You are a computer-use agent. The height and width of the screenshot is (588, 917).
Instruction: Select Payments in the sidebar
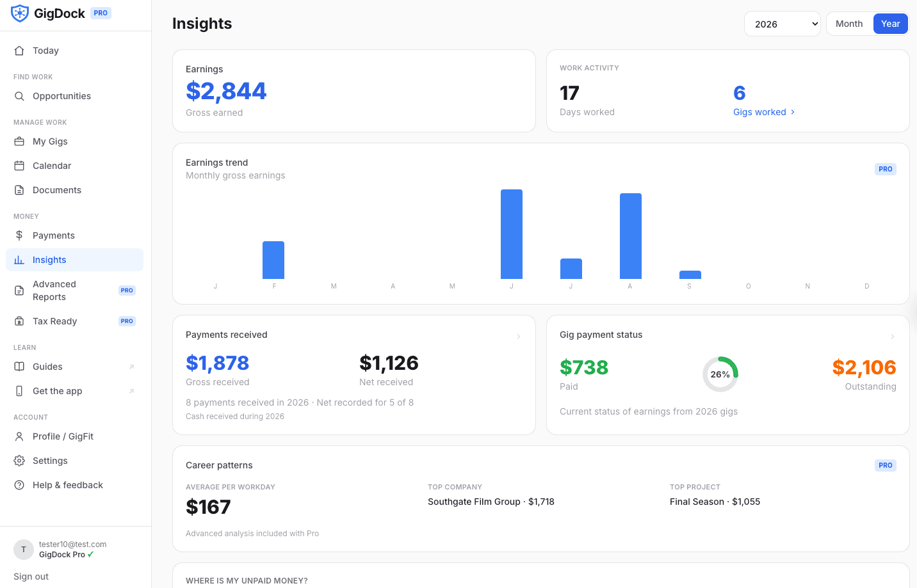click(74, 235)
